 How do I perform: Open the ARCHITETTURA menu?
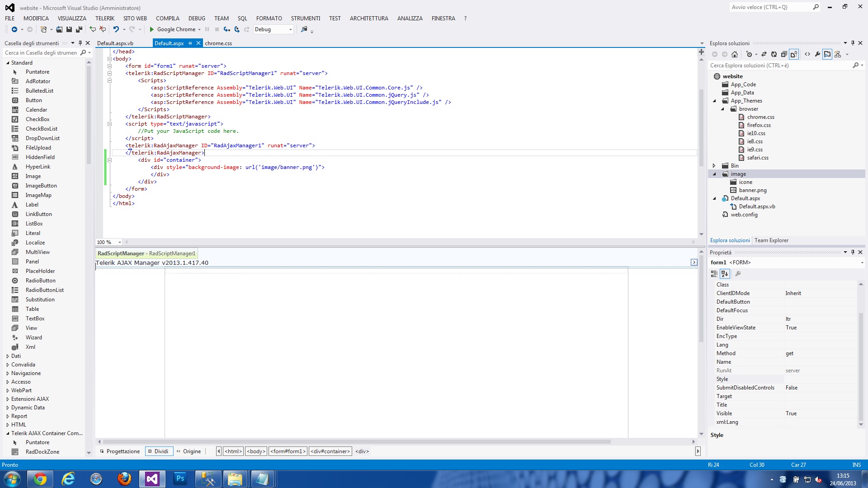click(369, 19)
